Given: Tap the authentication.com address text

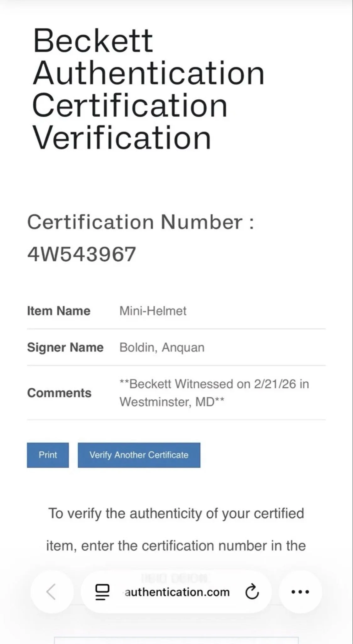Looking at the screenshot, I should 177,592.
